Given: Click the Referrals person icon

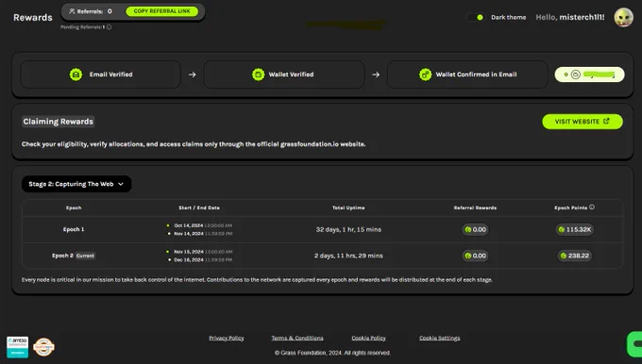Looking at the screenshot, I should click(x=72, y=11).
